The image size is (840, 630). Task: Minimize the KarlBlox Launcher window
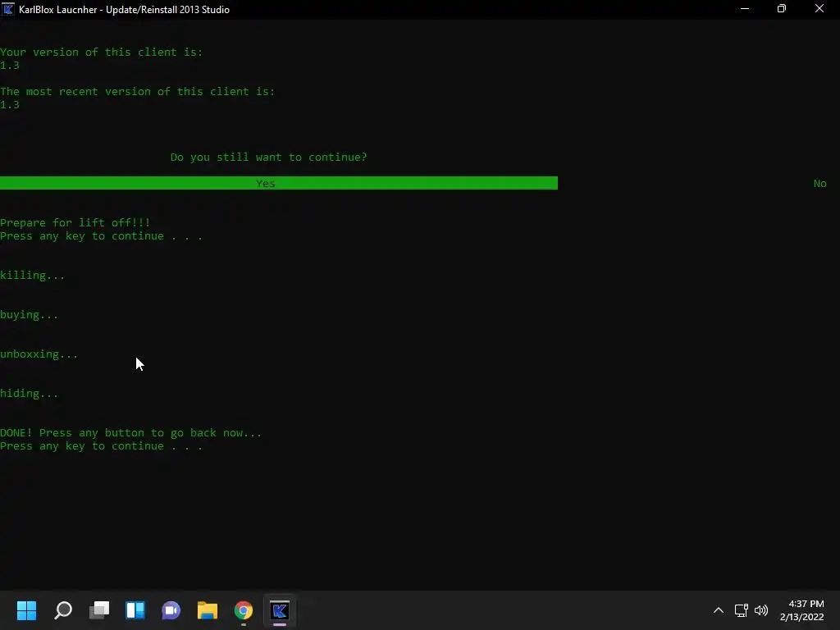[x=745, y=9]
